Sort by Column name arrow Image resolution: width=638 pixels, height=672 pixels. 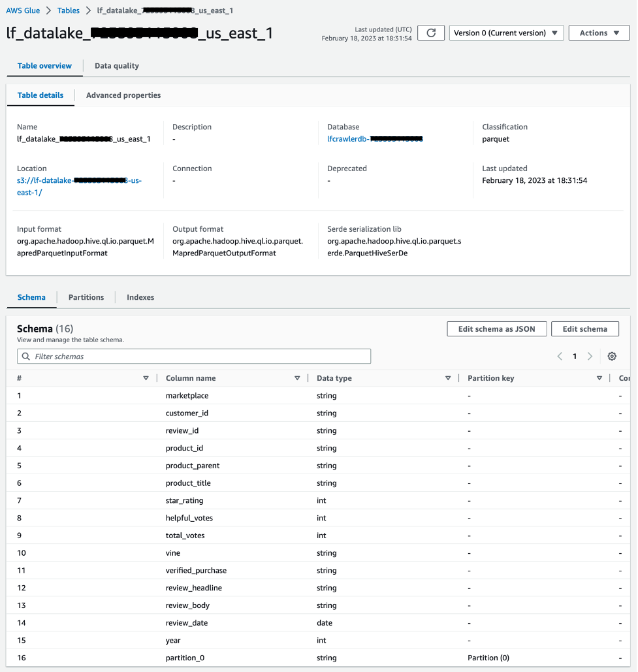point(298,378)
